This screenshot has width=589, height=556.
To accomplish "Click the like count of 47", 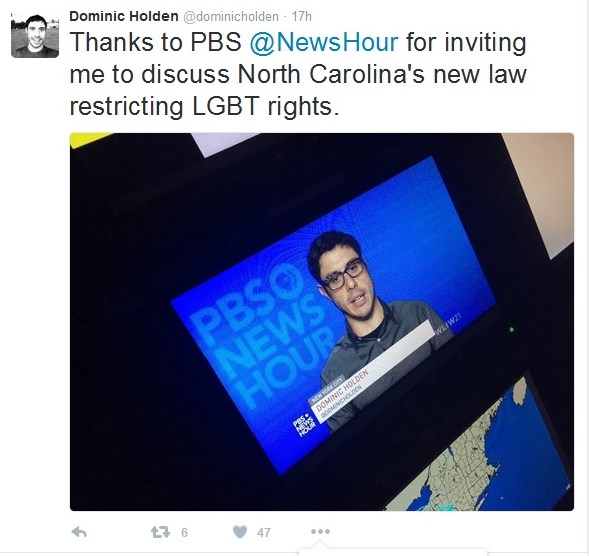I will pos(264,533).
